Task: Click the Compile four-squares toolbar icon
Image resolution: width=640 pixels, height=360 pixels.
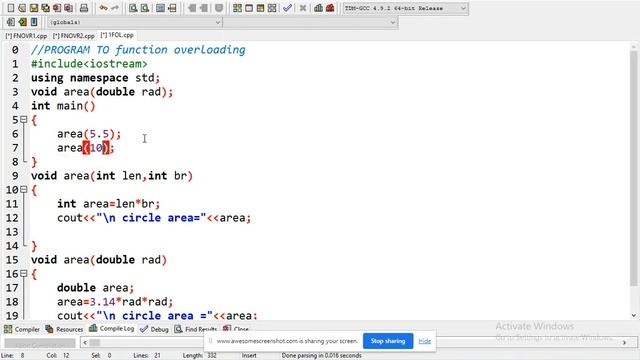Action: coord(237,8)
